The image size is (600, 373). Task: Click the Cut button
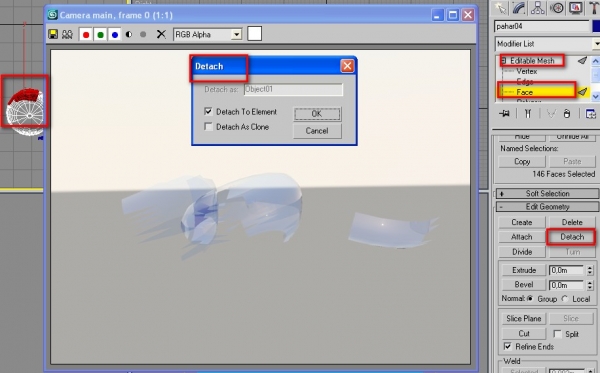point(523,334)
